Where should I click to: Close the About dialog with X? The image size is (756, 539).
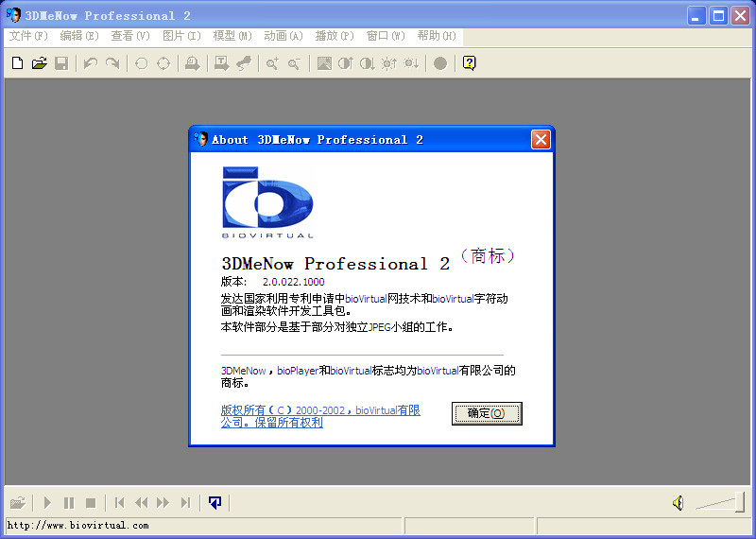point(541,140)
